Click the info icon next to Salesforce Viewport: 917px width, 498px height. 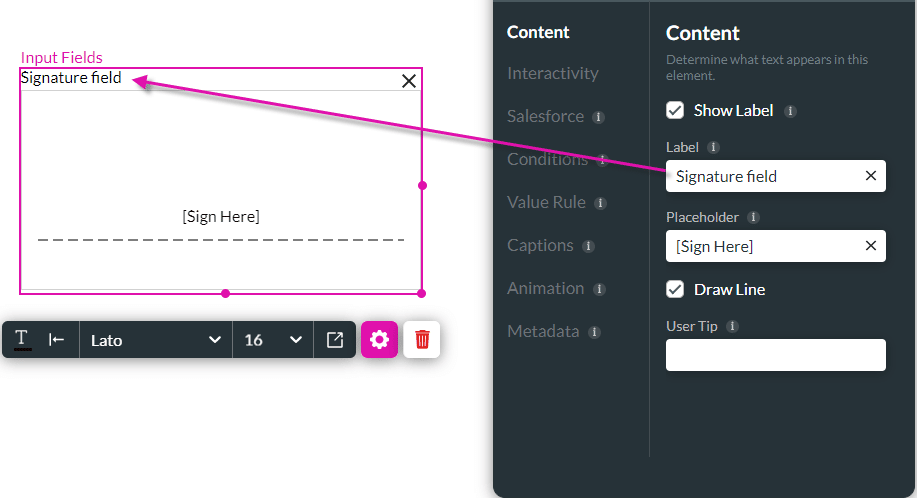pos(598,117)
